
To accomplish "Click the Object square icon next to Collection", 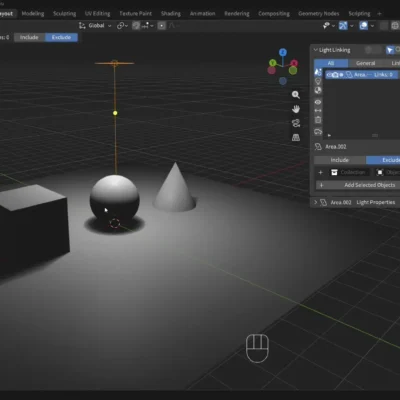I will pos(380,172).
